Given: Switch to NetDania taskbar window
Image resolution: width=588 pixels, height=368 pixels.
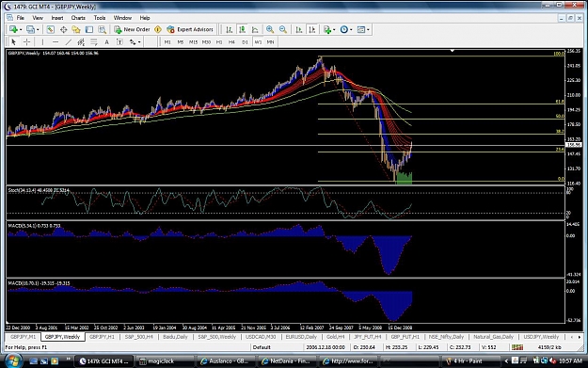Looking at the screenshot, I should [x=287, y=361].
